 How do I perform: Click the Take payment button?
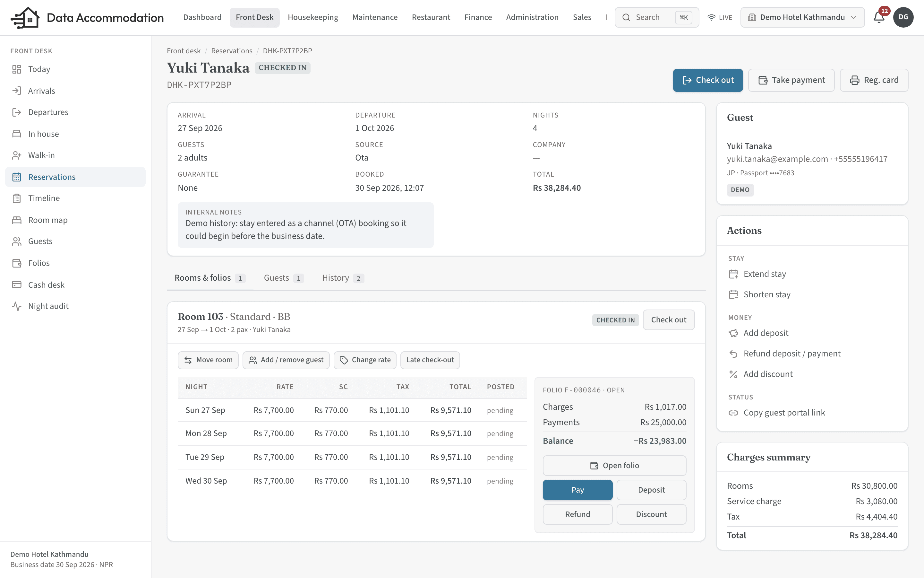pyautogui.click(x=791, y=80)
